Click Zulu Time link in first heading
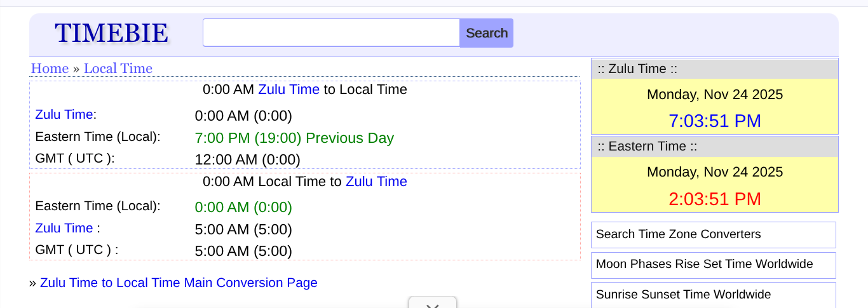 288,90
